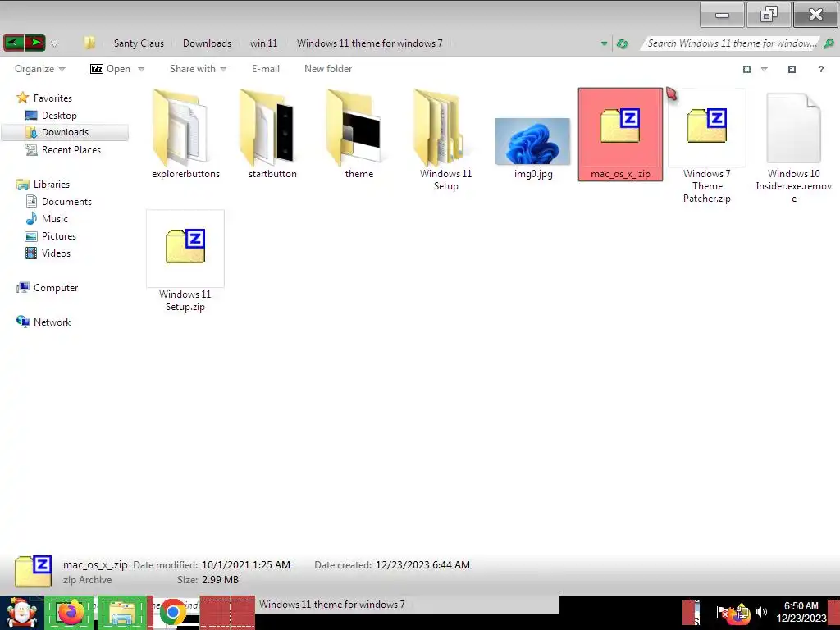Open the Share with menu

click(x=198, y=69)
